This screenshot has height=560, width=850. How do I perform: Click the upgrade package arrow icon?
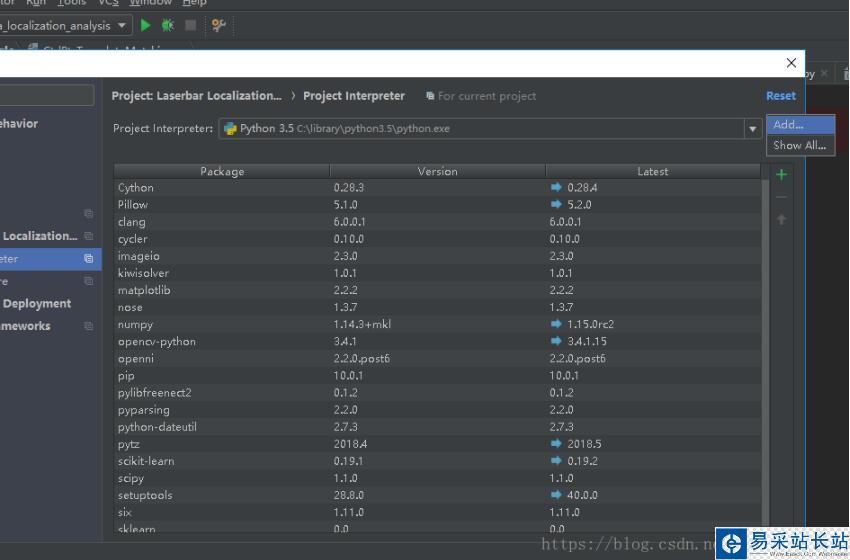pyautogui.click(x=781, y=220)
